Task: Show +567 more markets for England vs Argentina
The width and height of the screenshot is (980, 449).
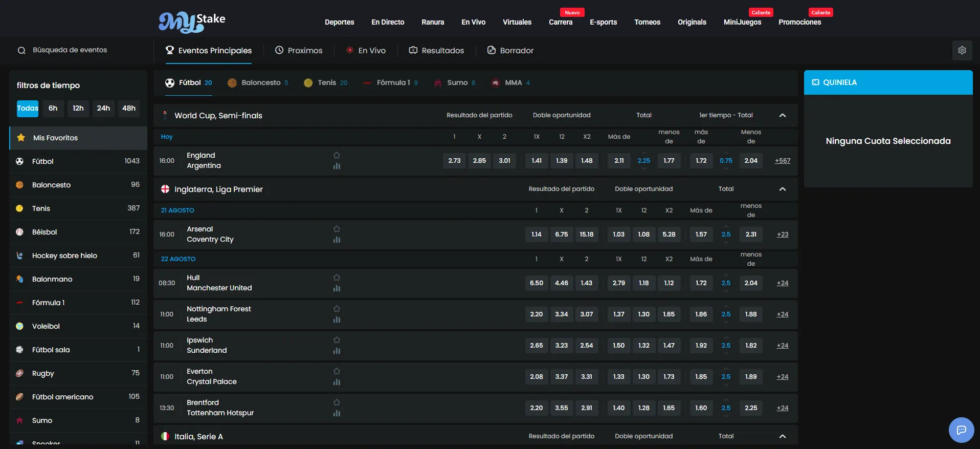Action: point(782,161)
